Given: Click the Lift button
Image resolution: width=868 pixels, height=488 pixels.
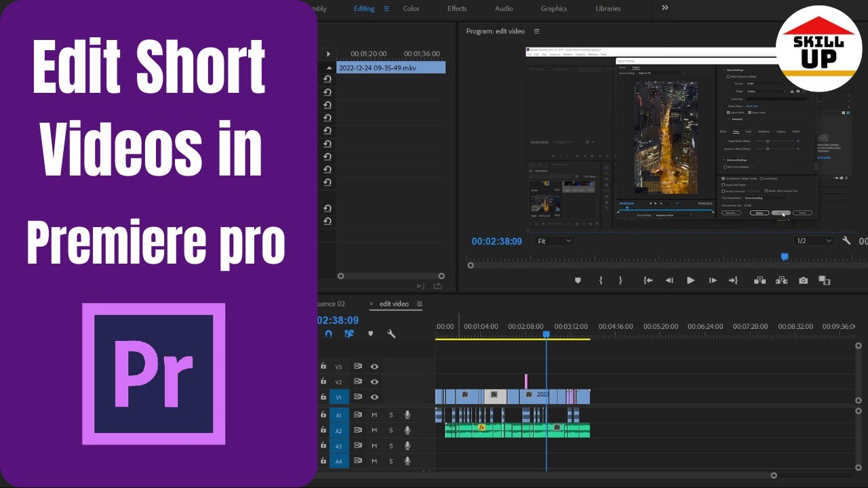Looking at the screenshot, I should point(759,280).
